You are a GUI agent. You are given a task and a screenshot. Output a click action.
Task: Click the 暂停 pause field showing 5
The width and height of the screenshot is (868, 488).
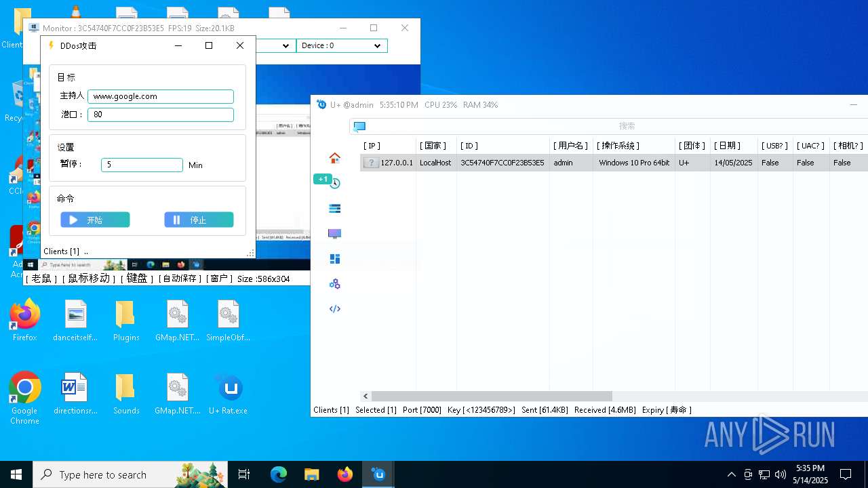pyautogui.click(x=142, y=165)
